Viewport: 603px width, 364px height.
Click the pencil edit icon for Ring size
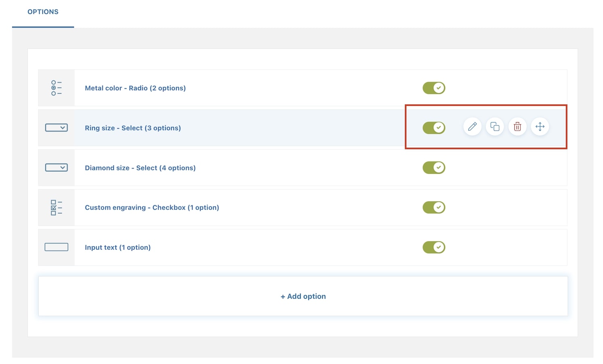click(472, 127)
